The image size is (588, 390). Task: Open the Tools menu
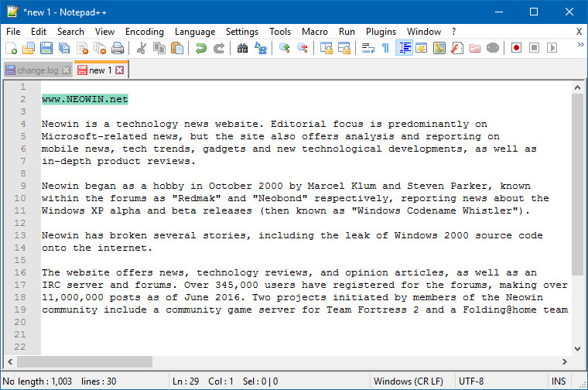(280, 32)
